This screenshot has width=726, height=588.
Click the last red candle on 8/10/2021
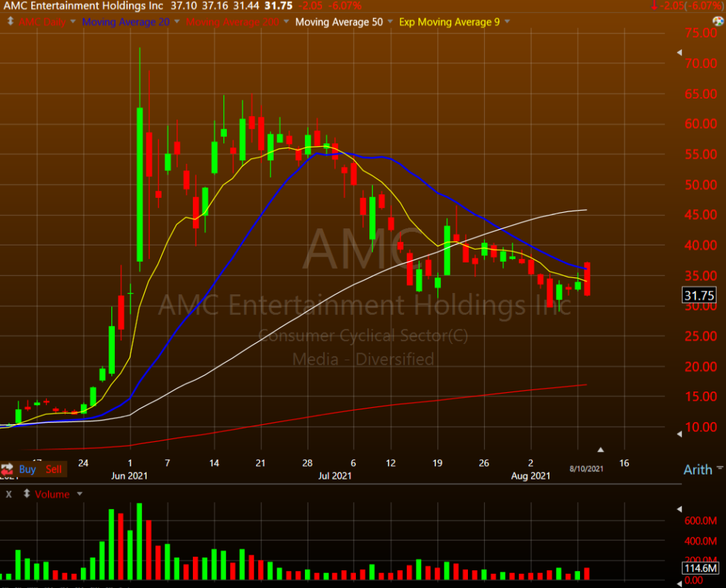click(587, 279)
